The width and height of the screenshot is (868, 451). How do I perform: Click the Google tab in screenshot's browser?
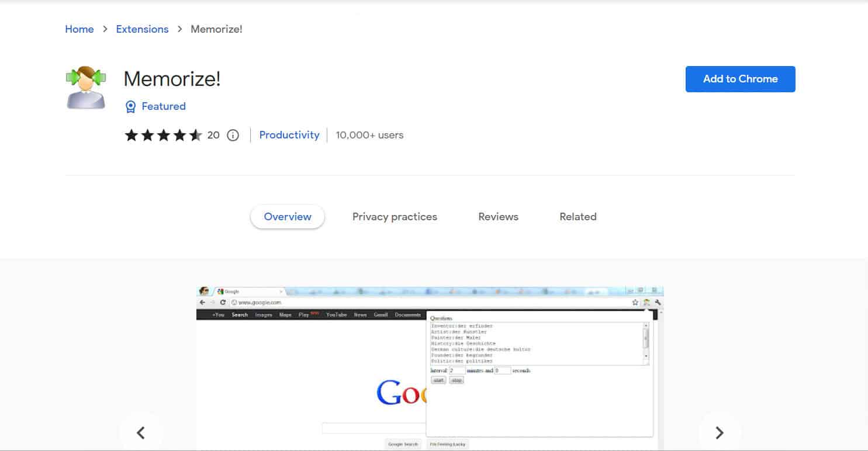[248, 291]
